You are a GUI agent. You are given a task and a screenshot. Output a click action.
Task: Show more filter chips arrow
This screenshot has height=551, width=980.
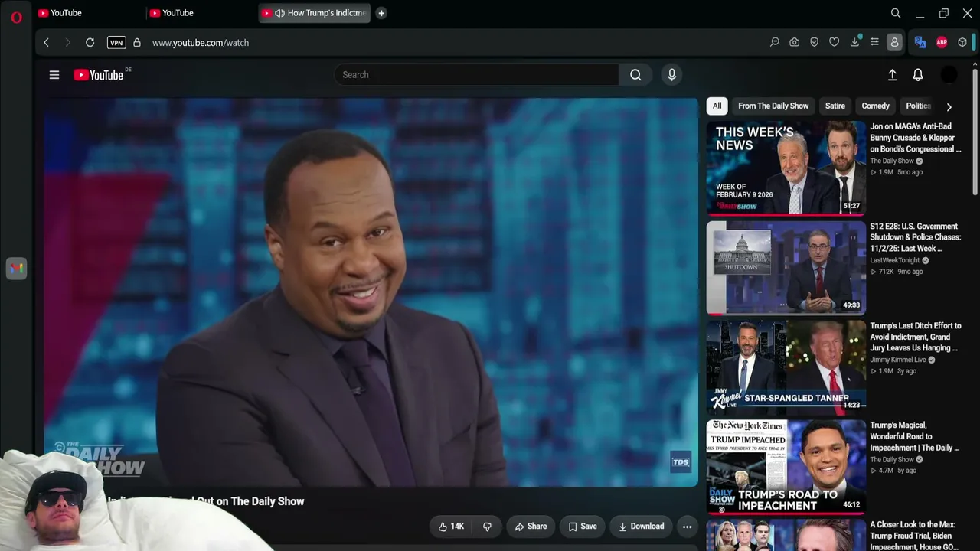[x=949, y=107]
